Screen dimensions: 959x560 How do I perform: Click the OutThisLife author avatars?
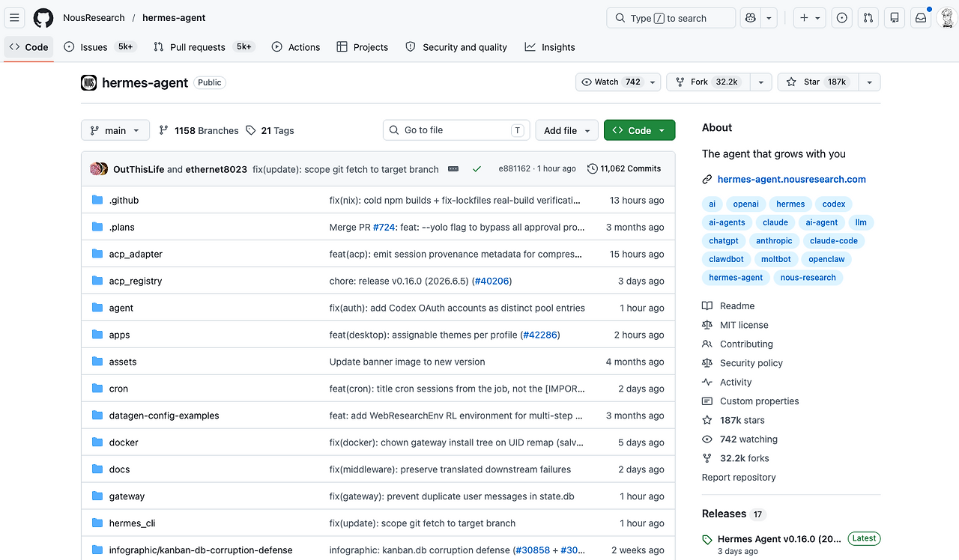click(98, 169)
